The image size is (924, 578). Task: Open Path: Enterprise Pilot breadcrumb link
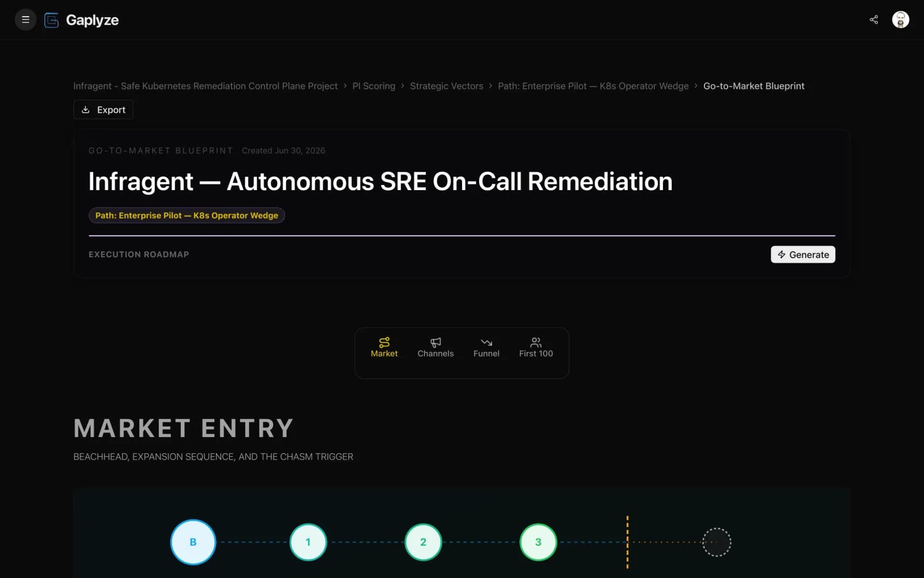click(x=593, y=86)
